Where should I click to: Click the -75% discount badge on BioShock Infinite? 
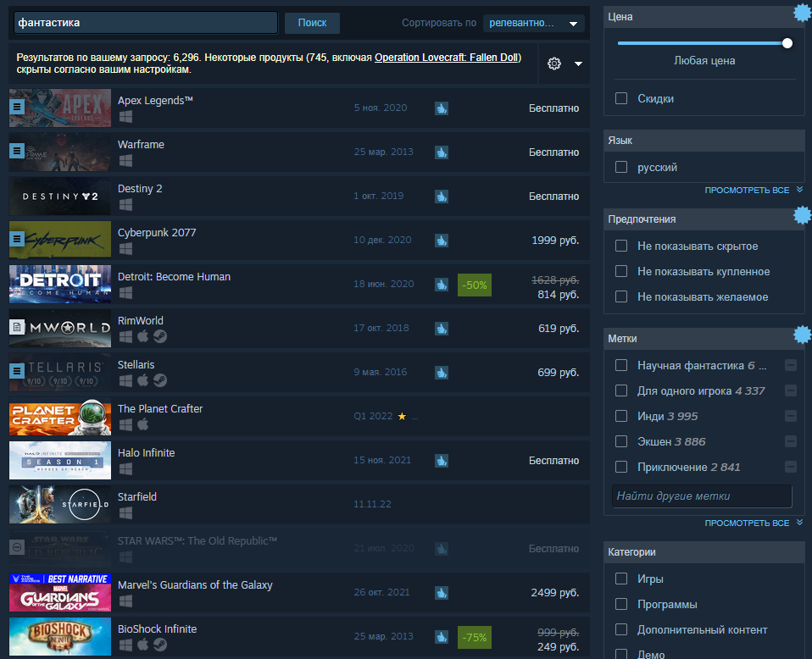coord(475,637)
